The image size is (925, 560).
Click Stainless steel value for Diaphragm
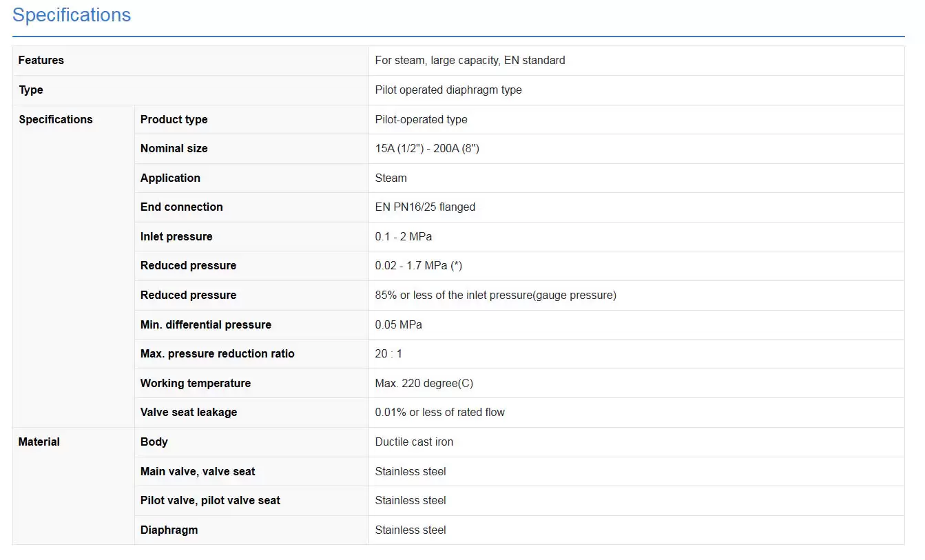click(x=410, y=530)
